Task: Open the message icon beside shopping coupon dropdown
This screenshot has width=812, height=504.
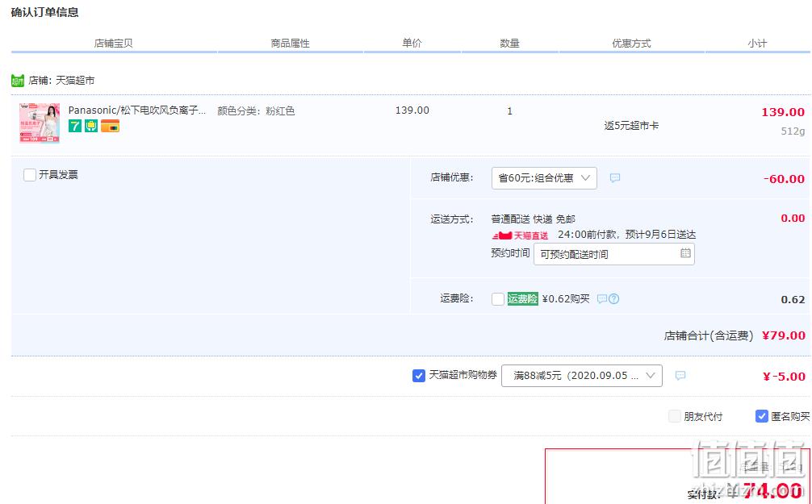Action: (680, 375)
